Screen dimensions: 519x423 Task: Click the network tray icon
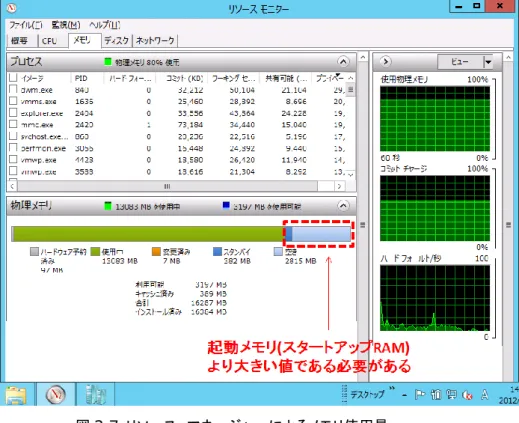click(452, 395)
